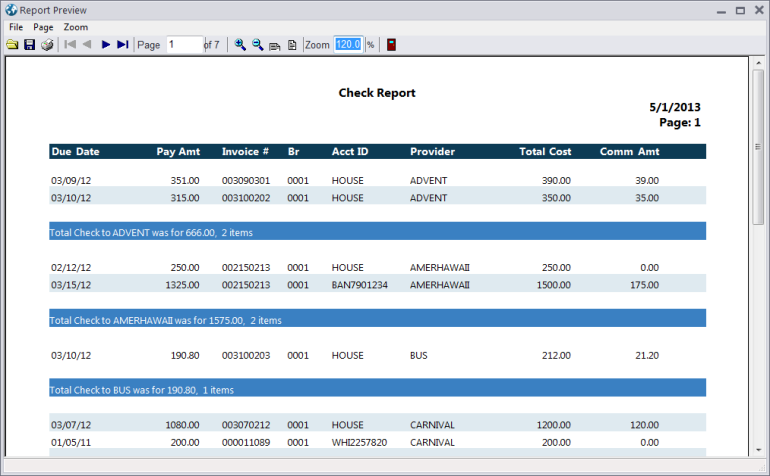
Task: Jump to last page button
Action: (123, 45)
